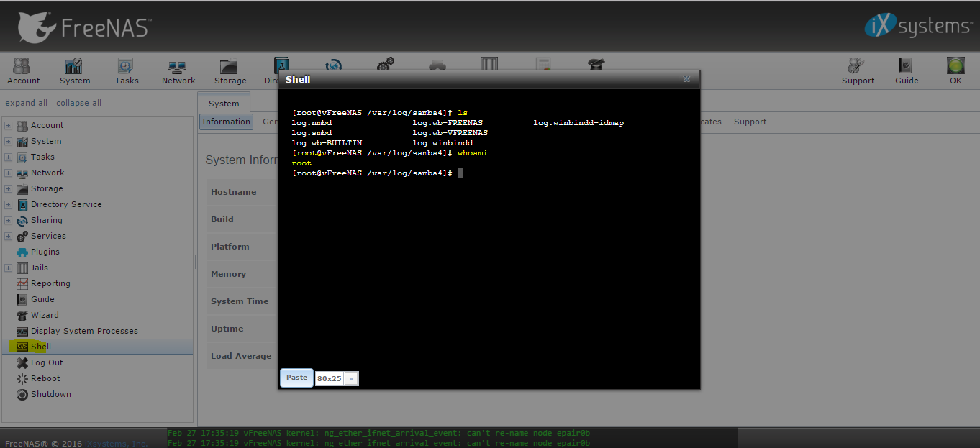Viewport: 980px width, 448px height.
Task: Click Services icon in sidebar tree
Action: [x=22, y=236]
